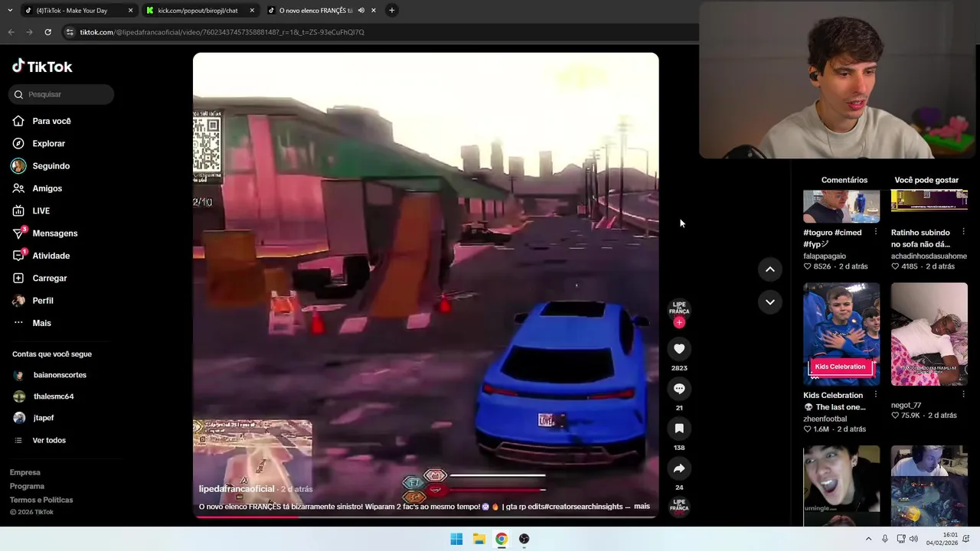
Task: Open thalesmc64 followed account
Action: coord(54,396)
